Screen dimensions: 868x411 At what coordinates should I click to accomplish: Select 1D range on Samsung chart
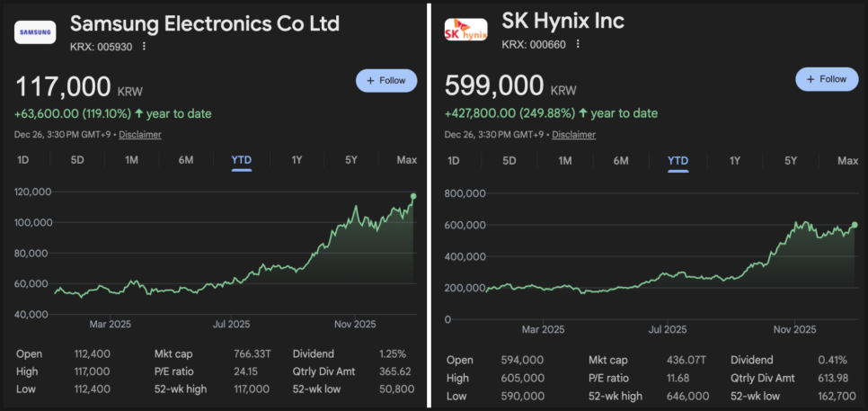point(23,160)
